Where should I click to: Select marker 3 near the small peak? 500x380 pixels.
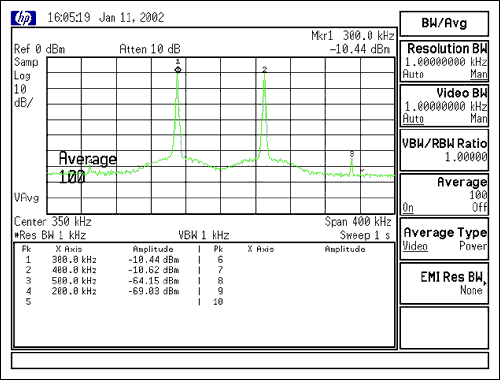[x=352, y=154]
